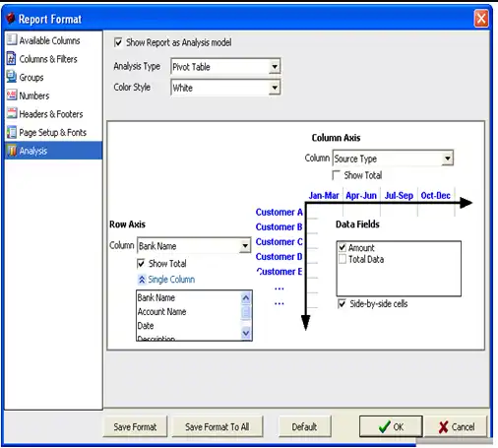Open the Column Axis Source Type dropdown

pyautogui.click(x=447, y=159)
